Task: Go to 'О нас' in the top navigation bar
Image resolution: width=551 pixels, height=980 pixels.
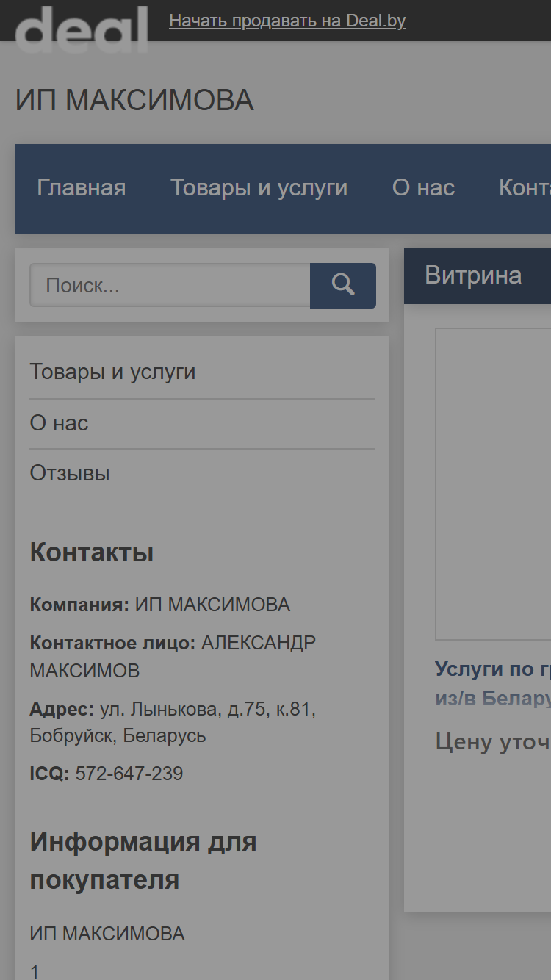Action: pos(424,188)
